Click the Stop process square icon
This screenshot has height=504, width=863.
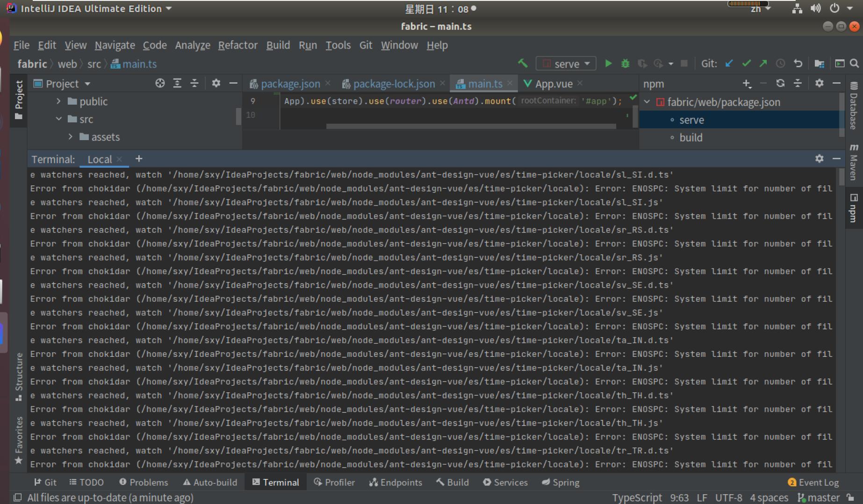pyautogui.click(x=684, y=64)
